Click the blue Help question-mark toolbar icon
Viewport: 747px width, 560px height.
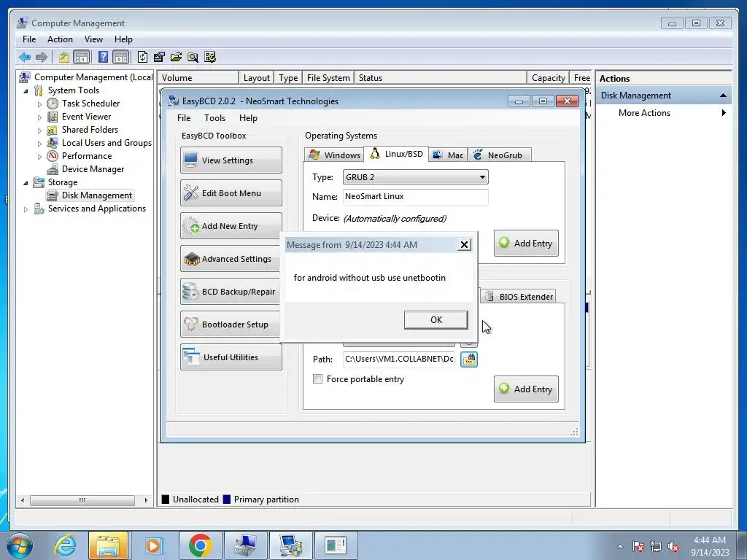[x=103, y=57]
